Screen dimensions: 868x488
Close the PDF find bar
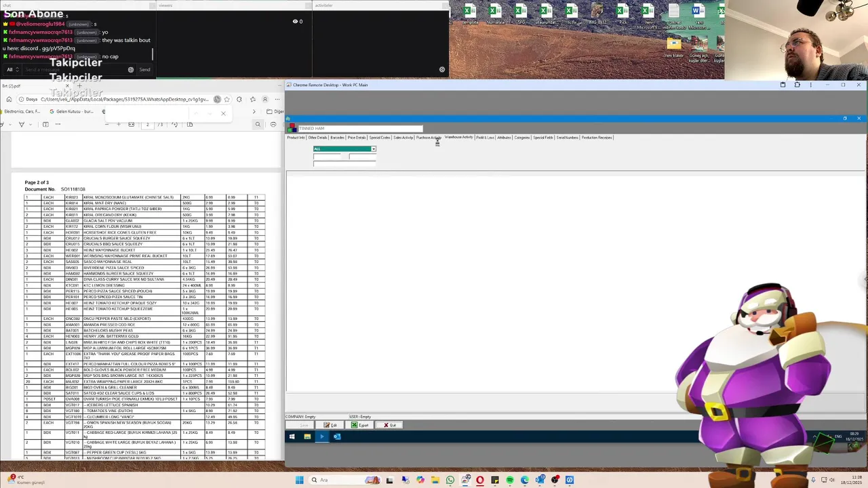point(223,113)
